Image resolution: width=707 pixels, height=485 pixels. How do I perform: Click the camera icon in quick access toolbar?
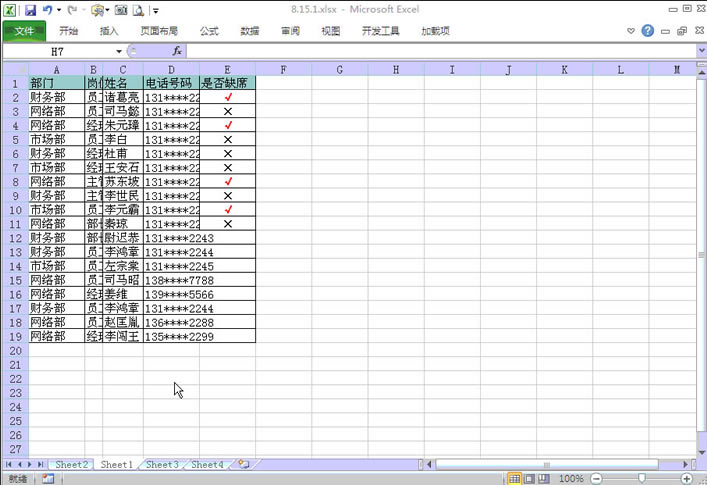click(121, 10)
